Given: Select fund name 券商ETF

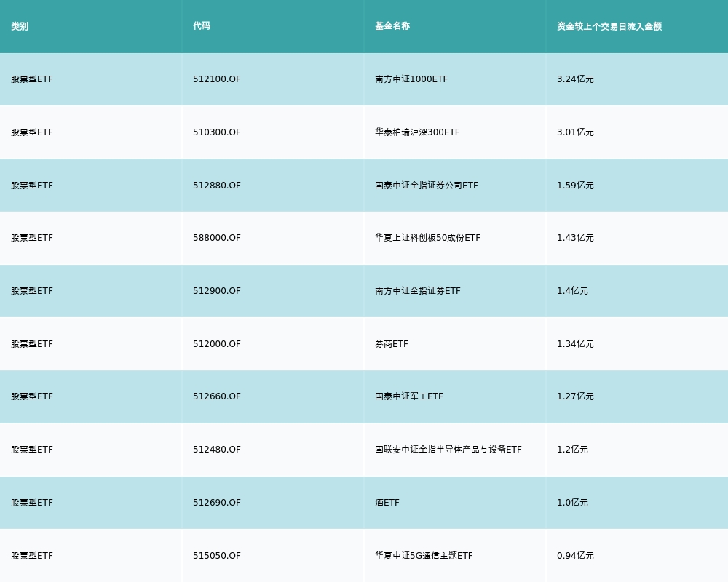Looking at the screenshot, I should (392, 344).
